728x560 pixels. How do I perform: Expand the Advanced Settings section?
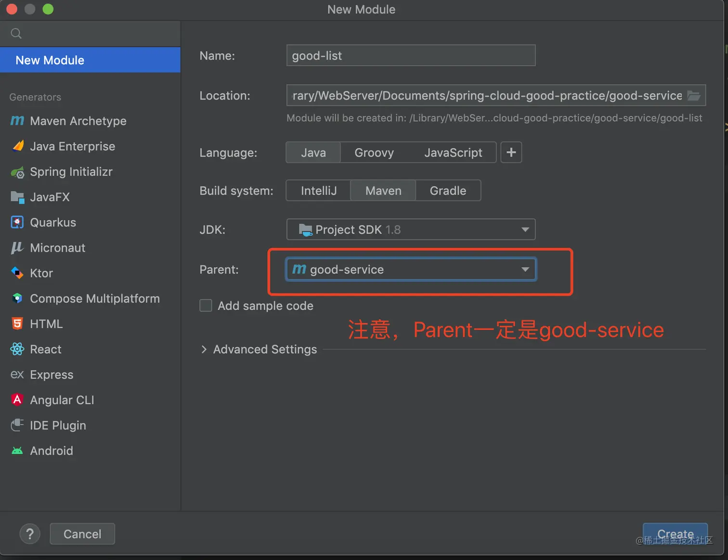204,349
